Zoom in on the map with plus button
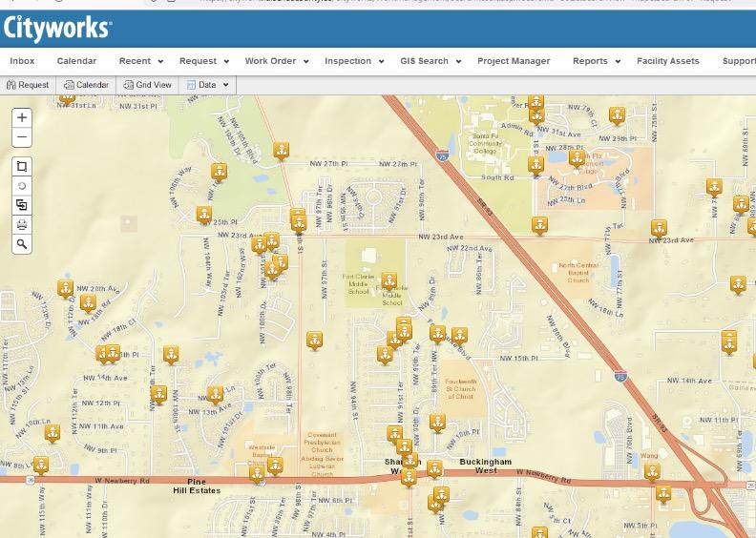The image size is (756, 538). click(x=22, y=117)
